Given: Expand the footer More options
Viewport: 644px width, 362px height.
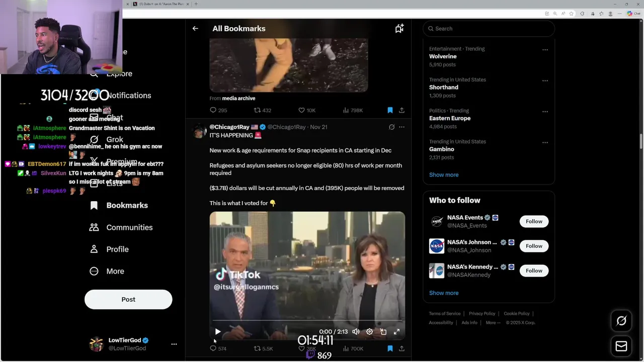Looking at the screenshot, I should 493,323.
